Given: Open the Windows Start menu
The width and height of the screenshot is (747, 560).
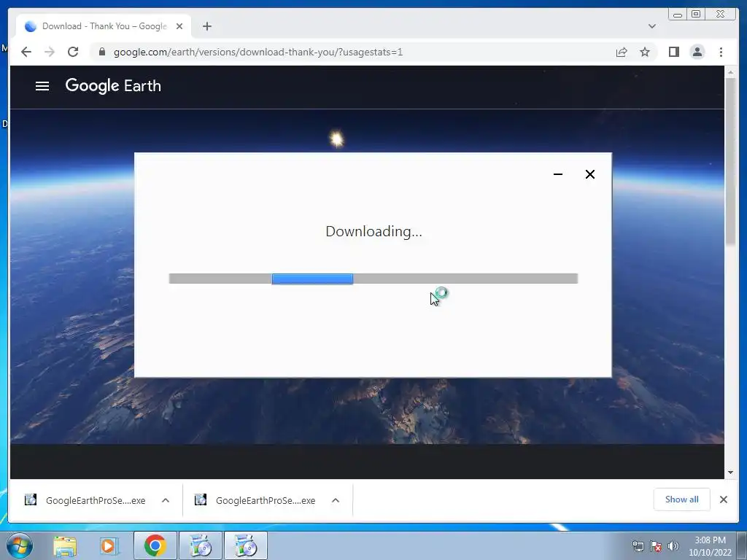Looking at the screenshot, I should (20, 545).
